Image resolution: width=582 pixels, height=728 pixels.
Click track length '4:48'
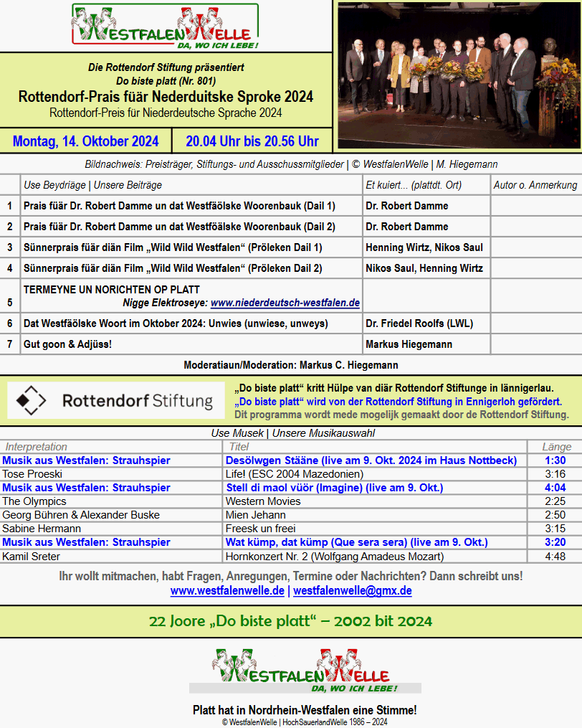555,556
